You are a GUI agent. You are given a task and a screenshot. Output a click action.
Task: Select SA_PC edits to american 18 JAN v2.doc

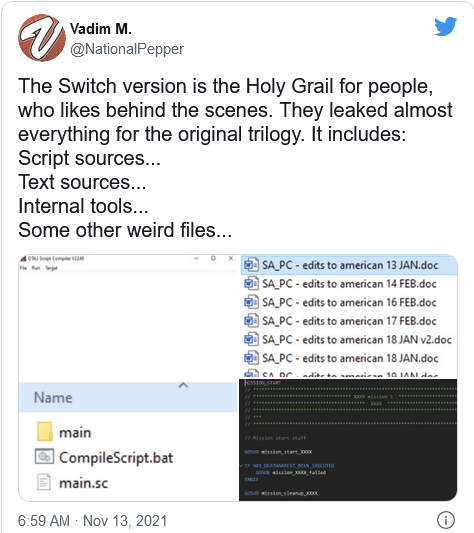click(x=349, y=339)
